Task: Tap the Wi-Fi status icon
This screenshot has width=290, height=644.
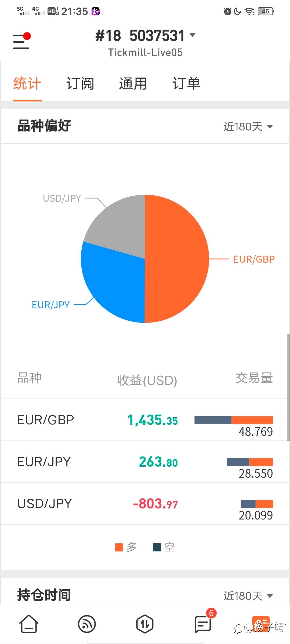Action: pos(249,11)
